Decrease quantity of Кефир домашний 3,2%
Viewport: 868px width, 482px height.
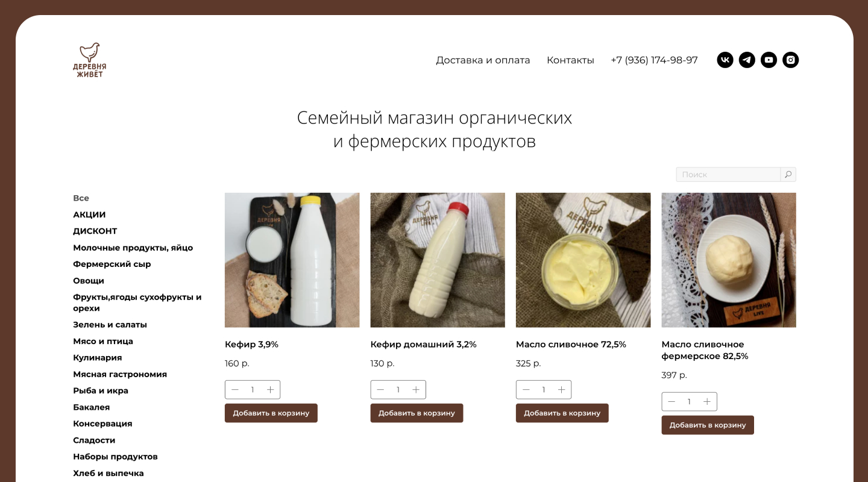(x=380, y=390)
